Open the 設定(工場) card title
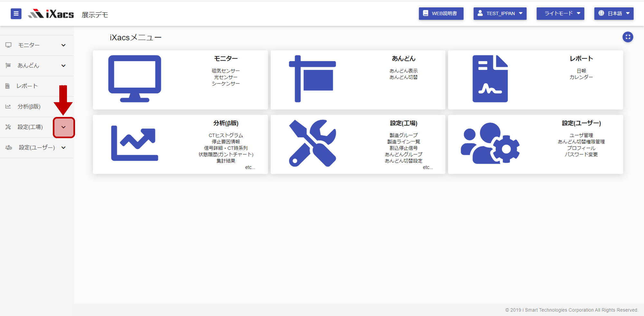 pos(403,123)
